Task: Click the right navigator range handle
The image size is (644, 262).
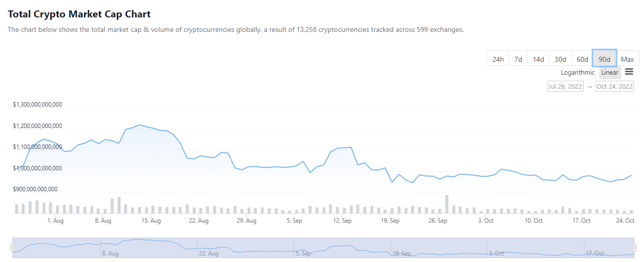Action: coord(634,248)
